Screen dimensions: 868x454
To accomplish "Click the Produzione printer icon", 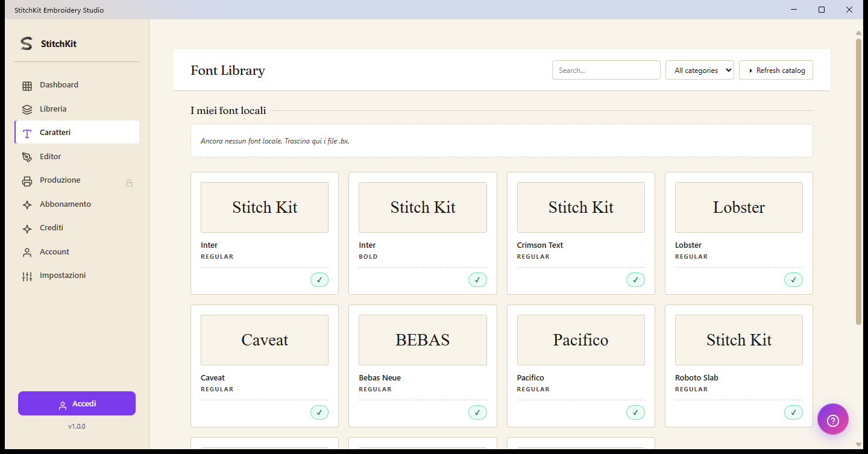I will 27,181.
